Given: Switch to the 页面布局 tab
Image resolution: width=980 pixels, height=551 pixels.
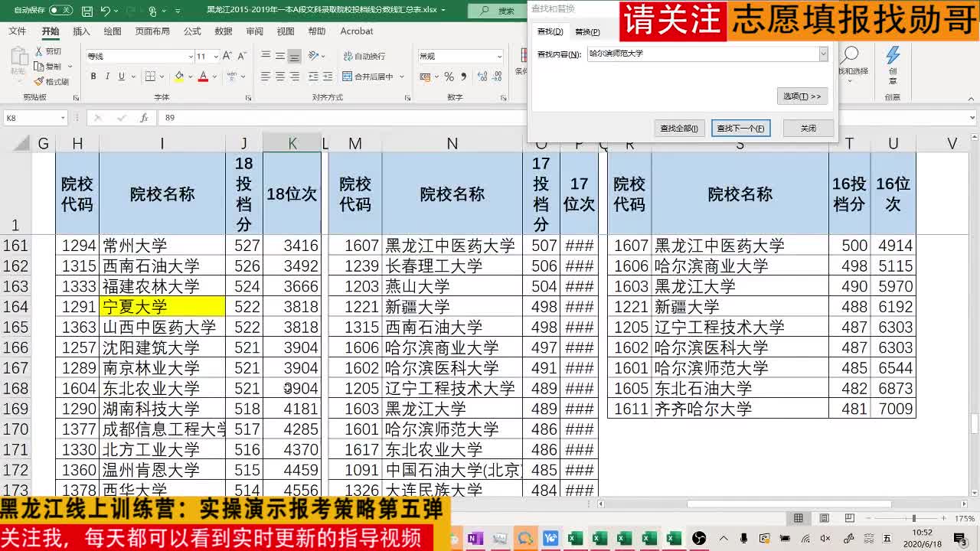Looking at the screenshot, I should point(152,31).
